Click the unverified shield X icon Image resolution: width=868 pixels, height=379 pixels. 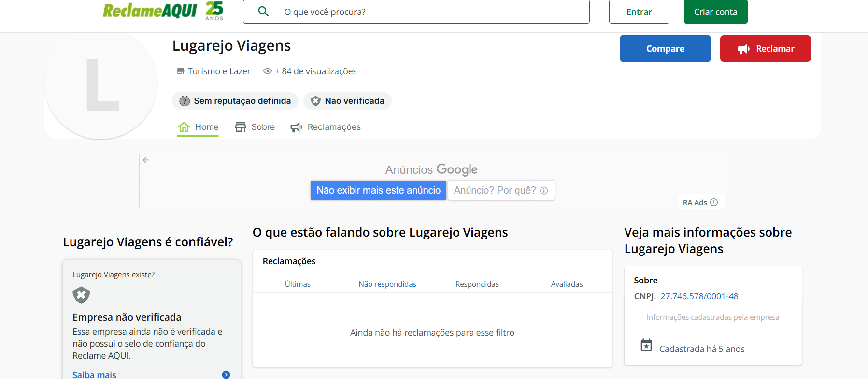(x=81, y=295)
